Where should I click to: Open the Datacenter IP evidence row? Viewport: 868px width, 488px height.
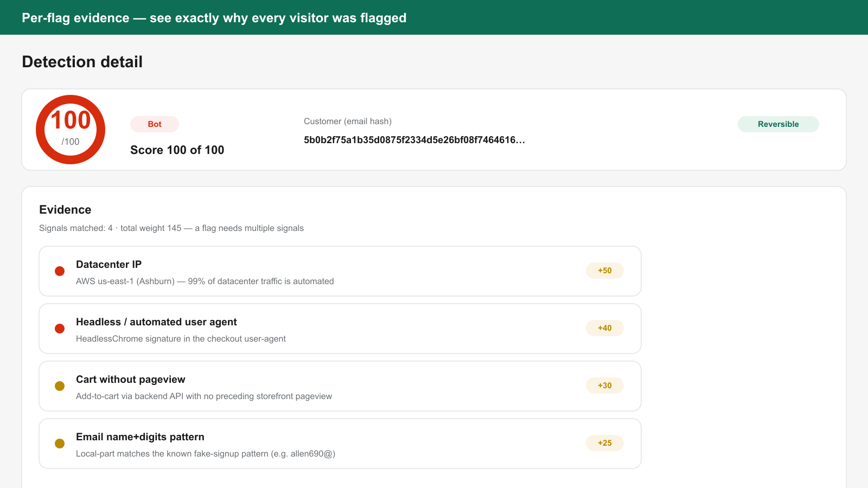[x=340, y=271]
